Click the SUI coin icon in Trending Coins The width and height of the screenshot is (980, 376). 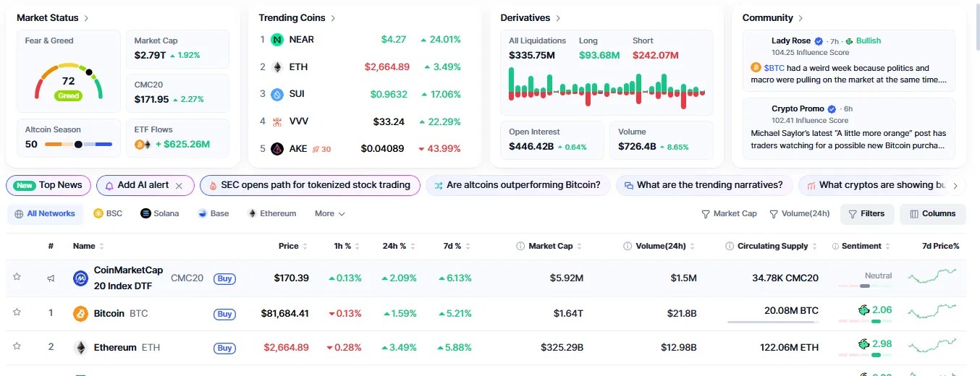[x=277, y=94]
